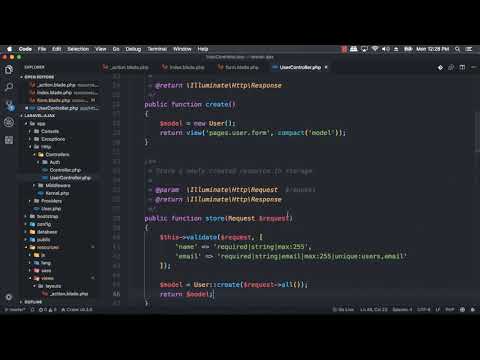Open the Extensions view in activity bar
480x360 pixels.
[9, 140]
